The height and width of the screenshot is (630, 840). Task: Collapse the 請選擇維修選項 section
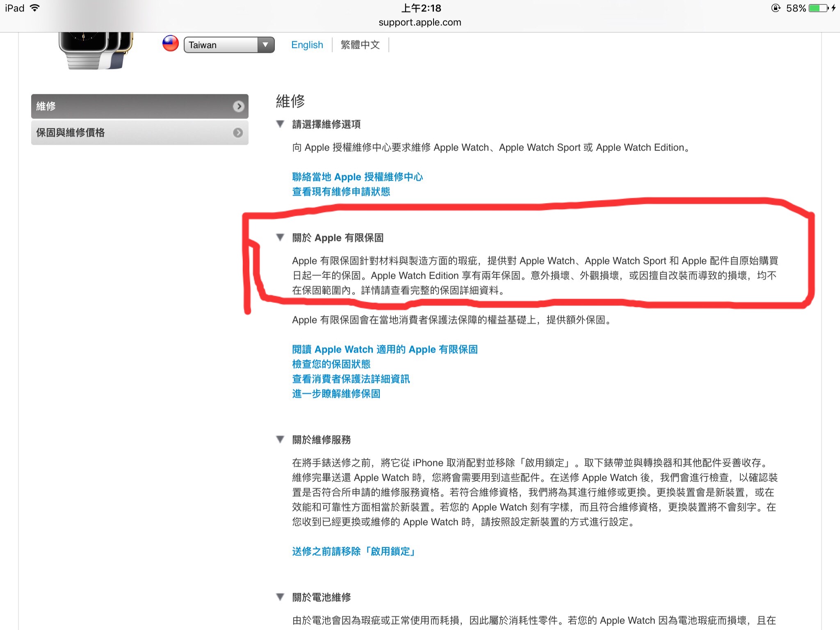tap(280, 124)
